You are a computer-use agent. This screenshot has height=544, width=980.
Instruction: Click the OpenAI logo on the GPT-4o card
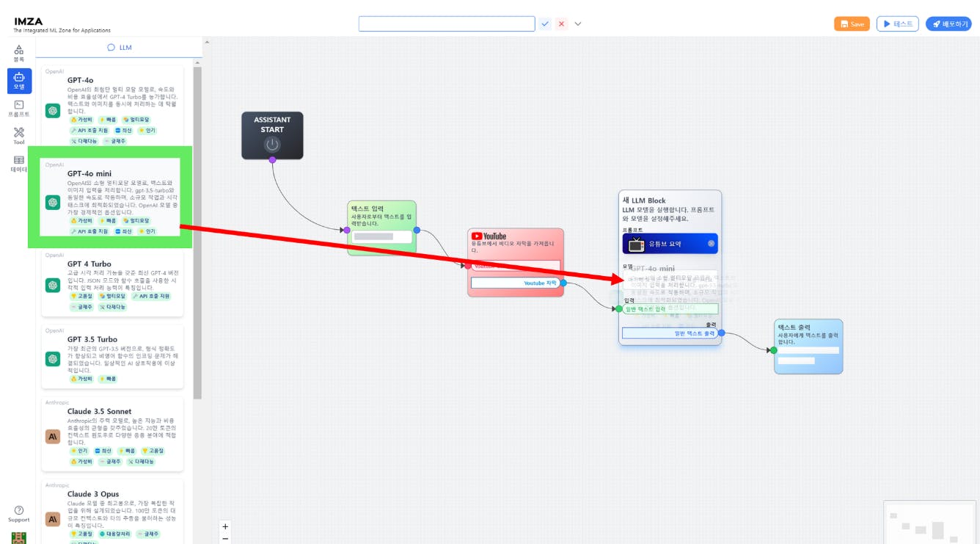pyautogui.click(x=53, y=111)
